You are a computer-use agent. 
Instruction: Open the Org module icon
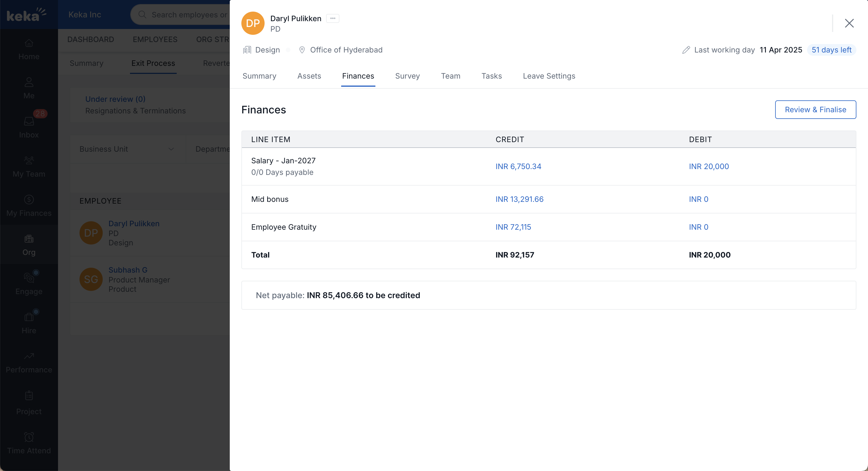[29, 239]
